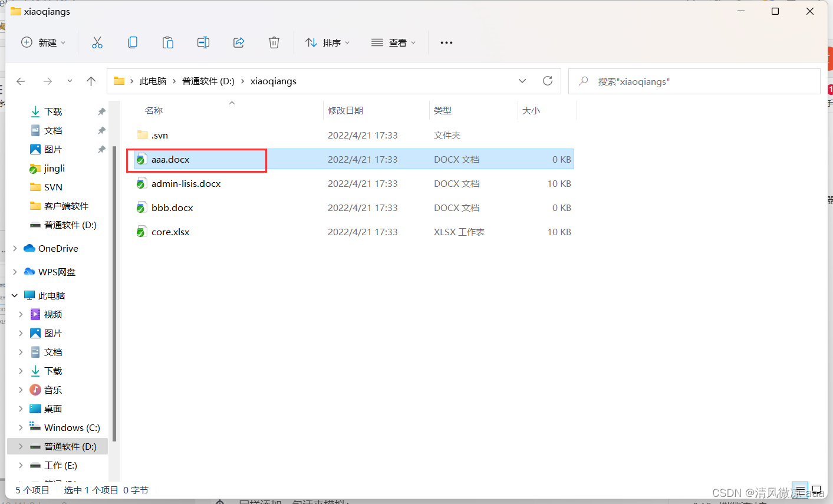Click the Cut scissors icon in toolbar

click(x=97, y=42)
